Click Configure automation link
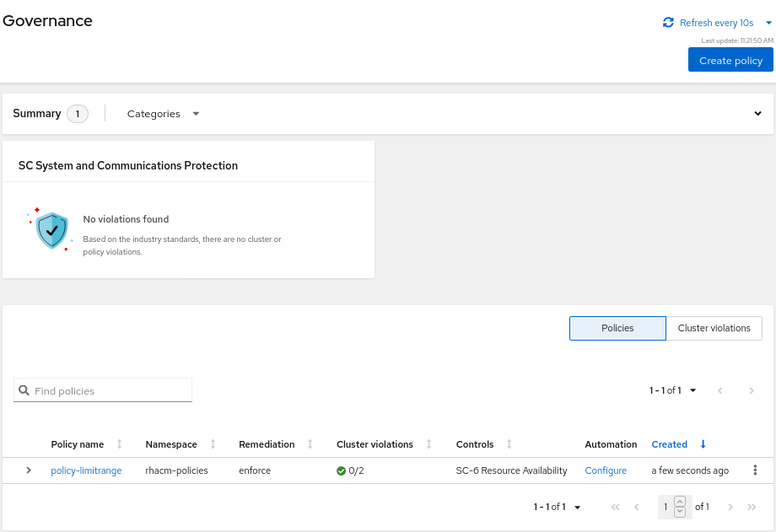The height and width of the screenshot is (532, 776). pos(606,470)
